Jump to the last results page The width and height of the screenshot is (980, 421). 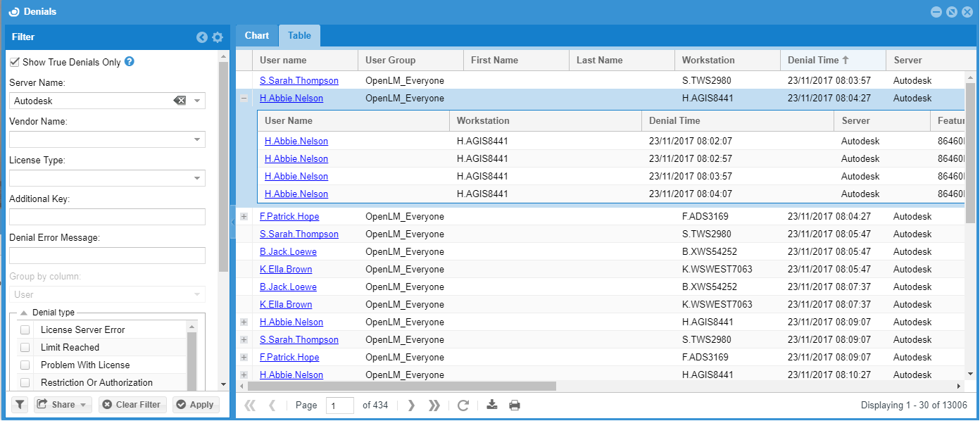[x=434, y=406]
